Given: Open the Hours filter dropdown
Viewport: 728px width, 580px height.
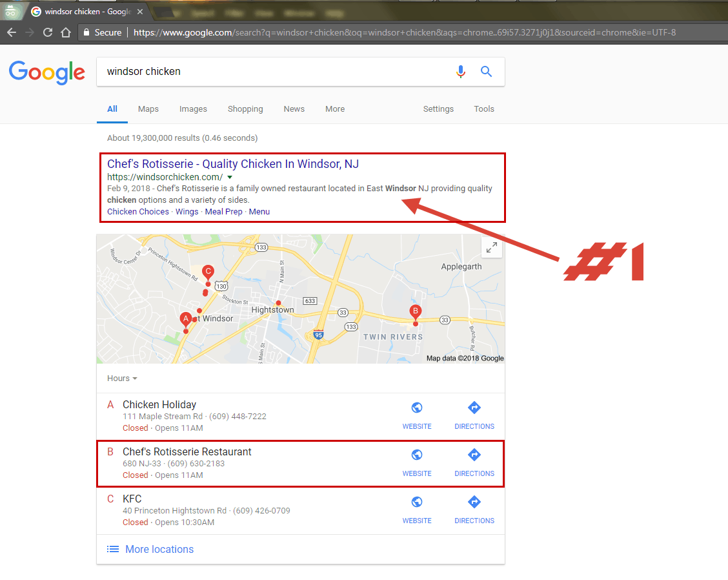Looking at the screenshot, I should pyautogui.click(x=122, y=378).
